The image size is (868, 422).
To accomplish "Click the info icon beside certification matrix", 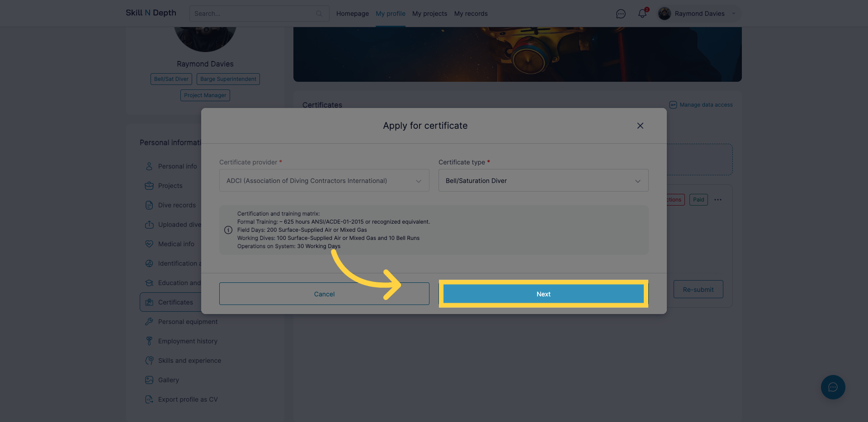I will click(x=228, y=230).
